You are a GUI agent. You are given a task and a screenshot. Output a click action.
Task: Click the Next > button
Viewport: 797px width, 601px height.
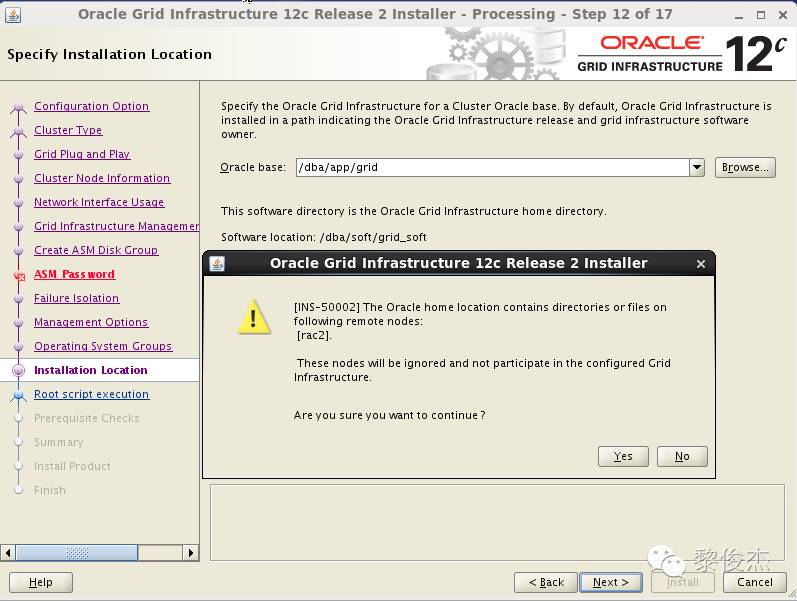[x=611, y=582]
